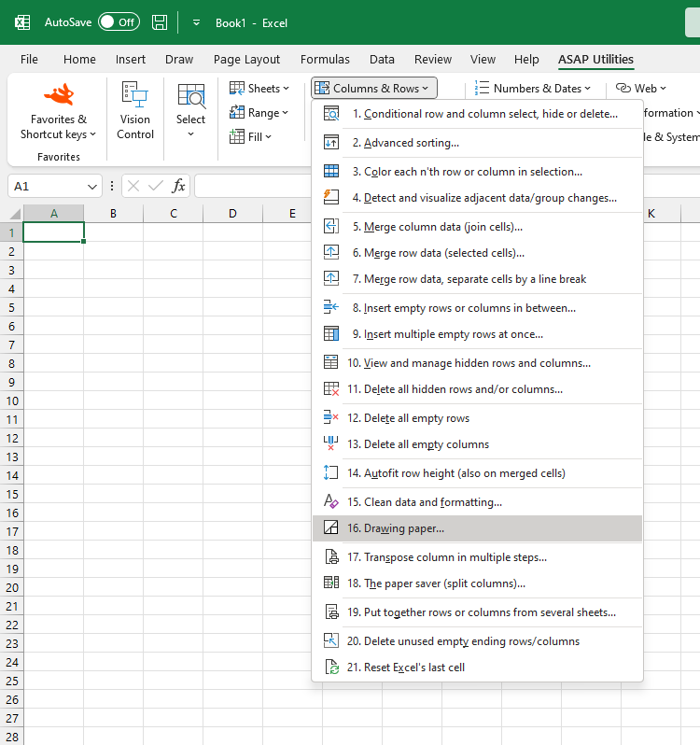Click inside the formula bar
700x745 pixels.
pyautogui.click(x=254, y=186)
